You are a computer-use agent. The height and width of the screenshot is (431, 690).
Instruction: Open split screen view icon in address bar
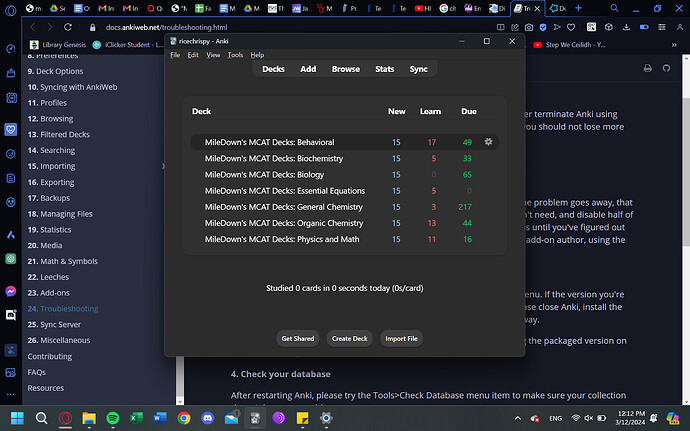coord(501,27)
